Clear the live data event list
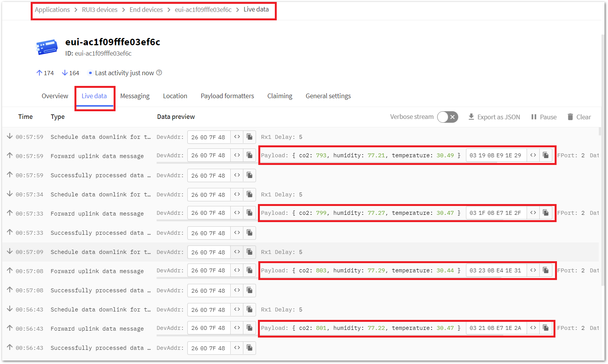608x364 pixels. click(x=579, y=117)
